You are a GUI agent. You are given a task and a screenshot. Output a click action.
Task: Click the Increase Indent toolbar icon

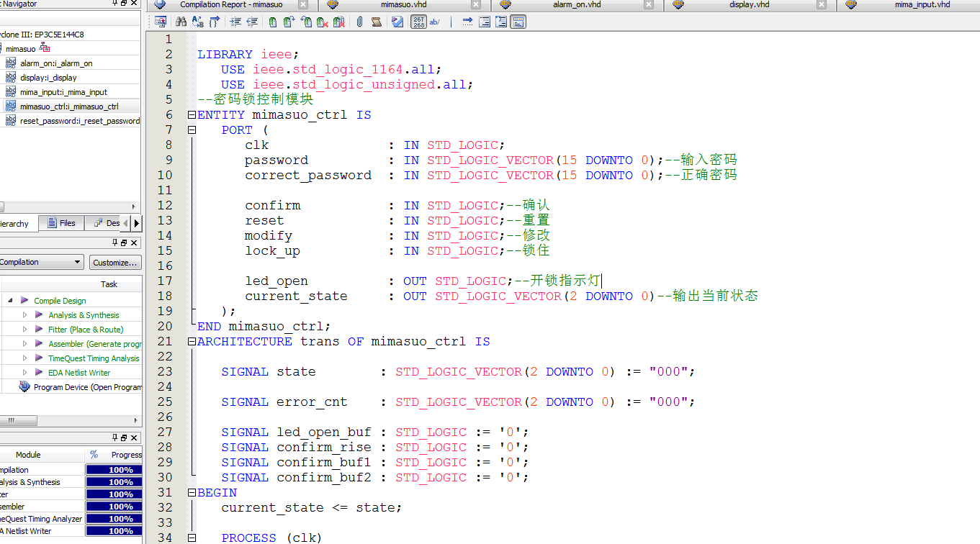click(x=235, y=22)
